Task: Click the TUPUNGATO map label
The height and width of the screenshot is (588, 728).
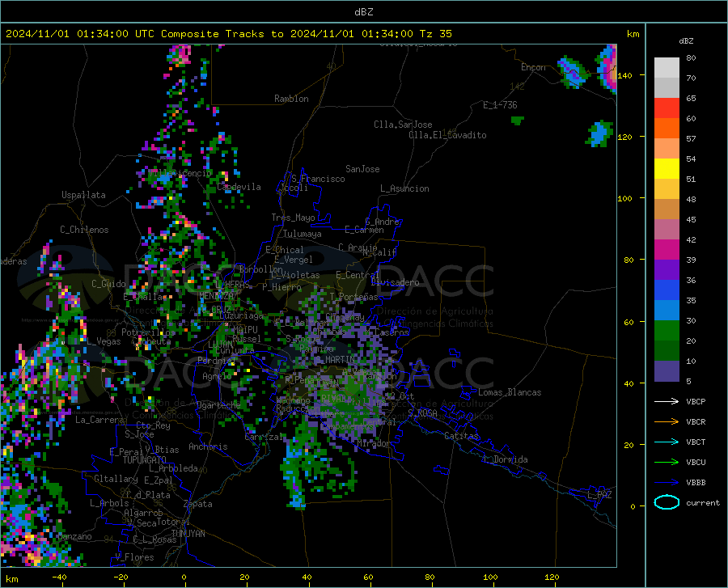Action: (x=145, y=460)
